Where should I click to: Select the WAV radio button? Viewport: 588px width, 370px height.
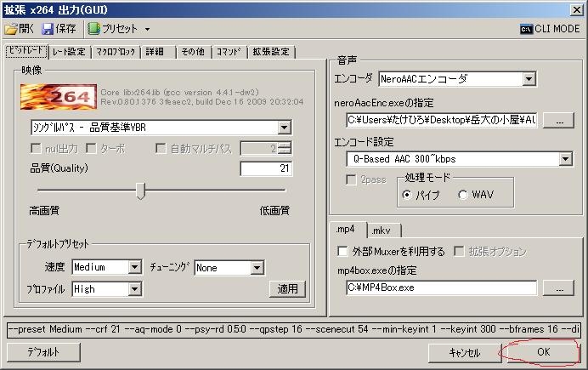[x=463, y=195]
